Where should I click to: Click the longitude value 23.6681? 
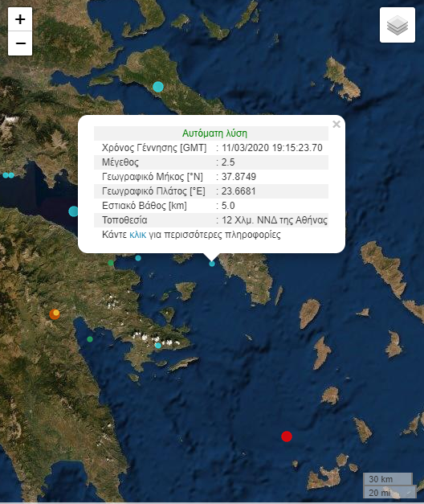[238, 191]
